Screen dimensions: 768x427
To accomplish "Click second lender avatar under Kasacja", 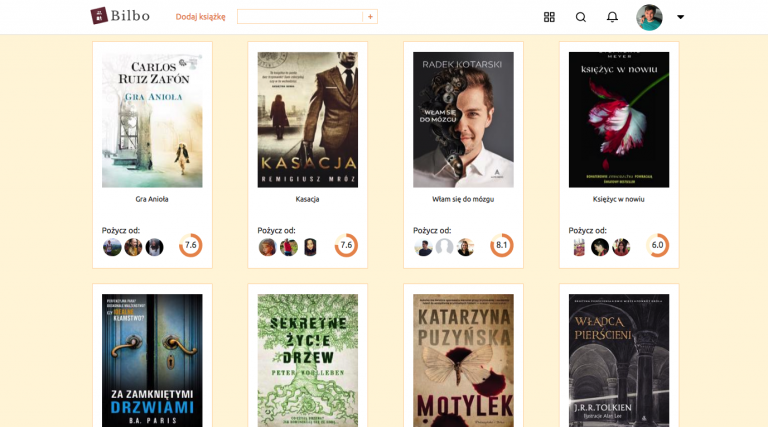I will pyautogui.click(x=289, y=247).
